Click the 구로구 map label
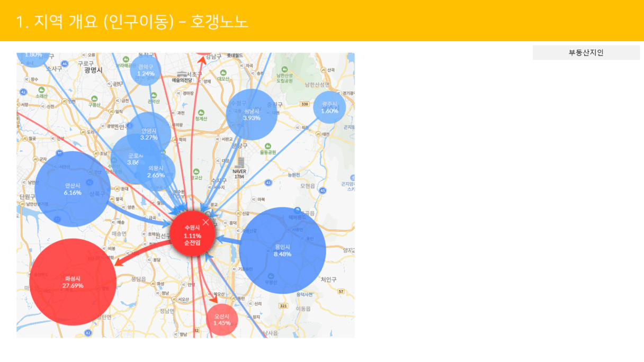Viewport: 644px width, 362px height. point(86,63)
